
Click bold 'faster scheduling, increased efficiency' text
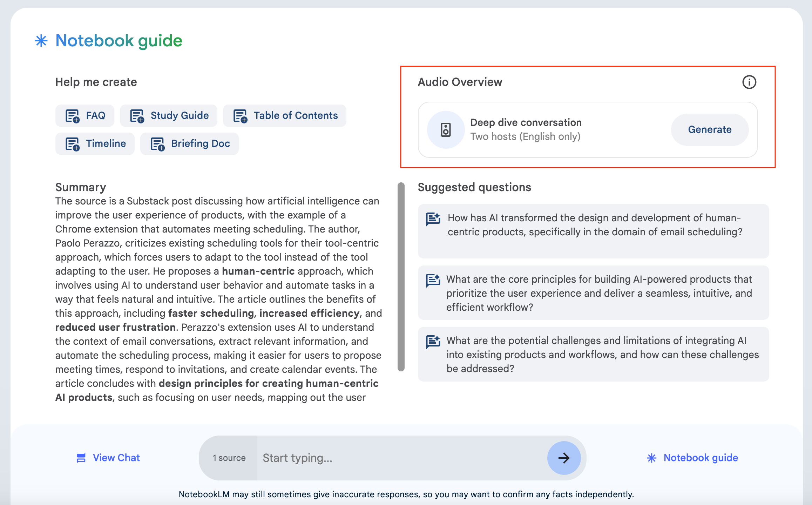click(264, 313)
